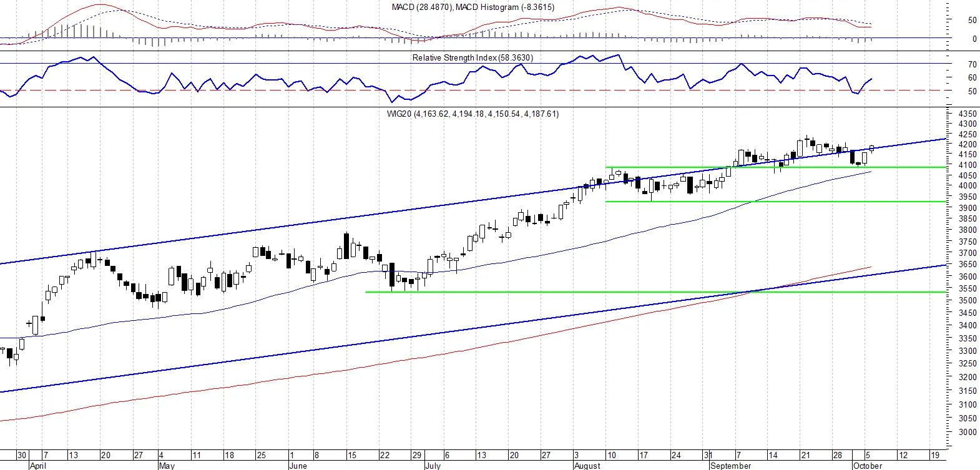The width and height of the screenshot is (980, 470).
Task: Select the October month label
Action: (868, 466)
